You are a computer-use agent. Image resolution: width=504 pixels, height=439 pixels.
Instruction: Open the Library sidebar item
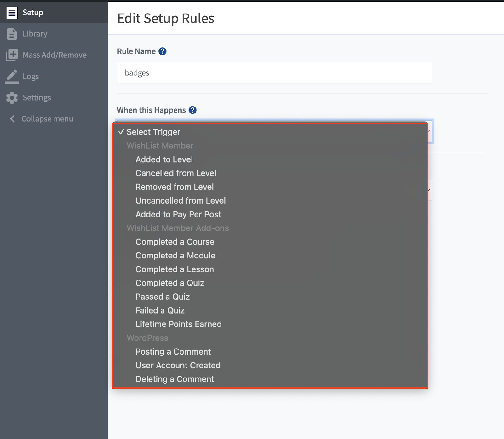pos(54,34)
